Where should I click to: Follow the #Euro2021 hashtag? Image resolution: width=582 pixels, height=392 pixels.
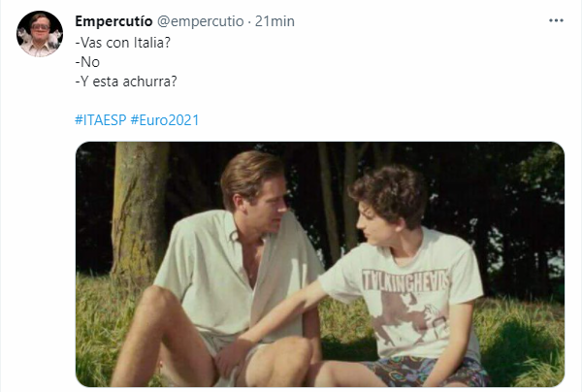165,120
